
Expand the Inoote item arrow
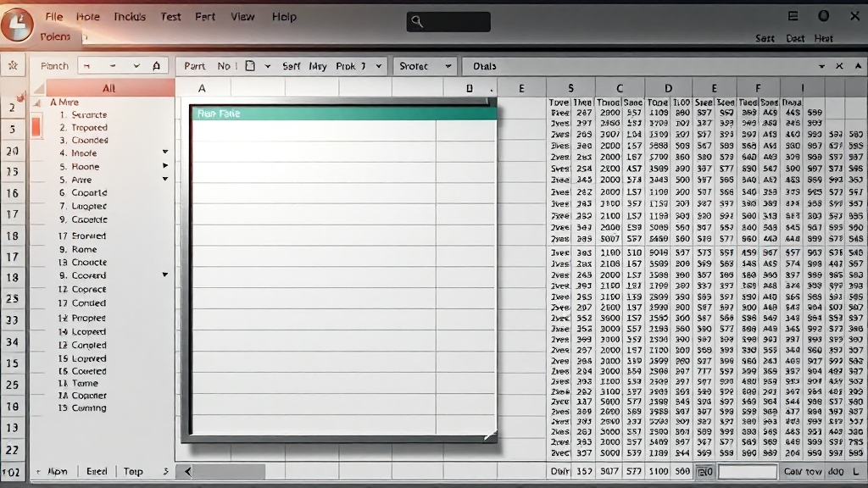pos(165,153)
